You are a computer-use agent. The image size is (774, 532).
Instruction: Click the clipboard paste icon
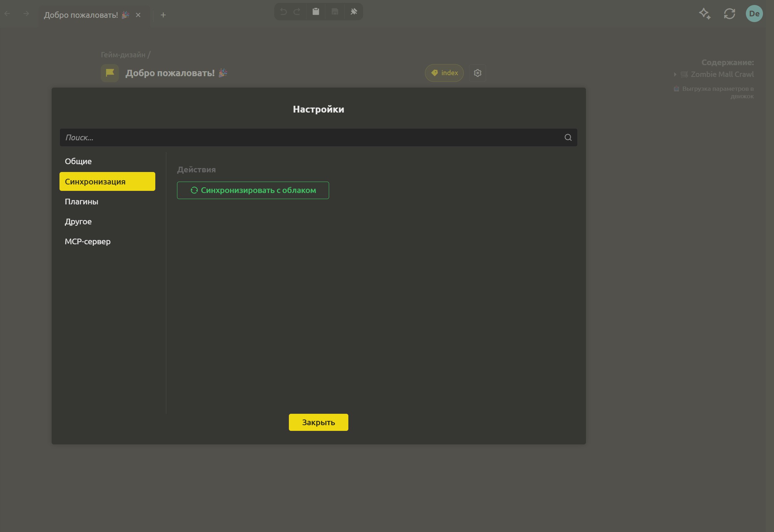click(x=316, y=11)
